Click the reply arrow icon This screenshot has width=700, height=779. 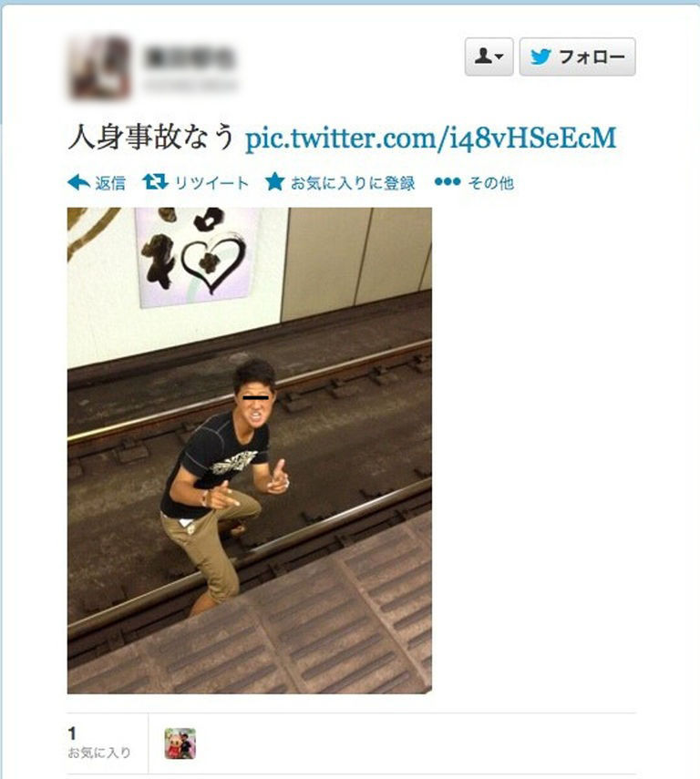click(x=78, y=183)
